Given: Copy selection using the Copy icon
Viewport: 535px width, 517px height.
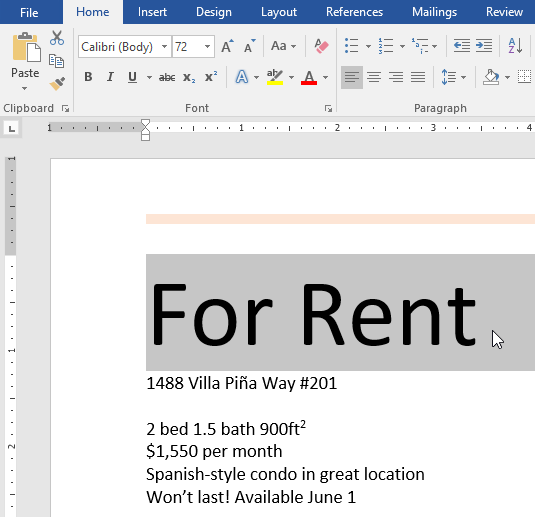Looking at the screenshot, I should tap(57, 61).
